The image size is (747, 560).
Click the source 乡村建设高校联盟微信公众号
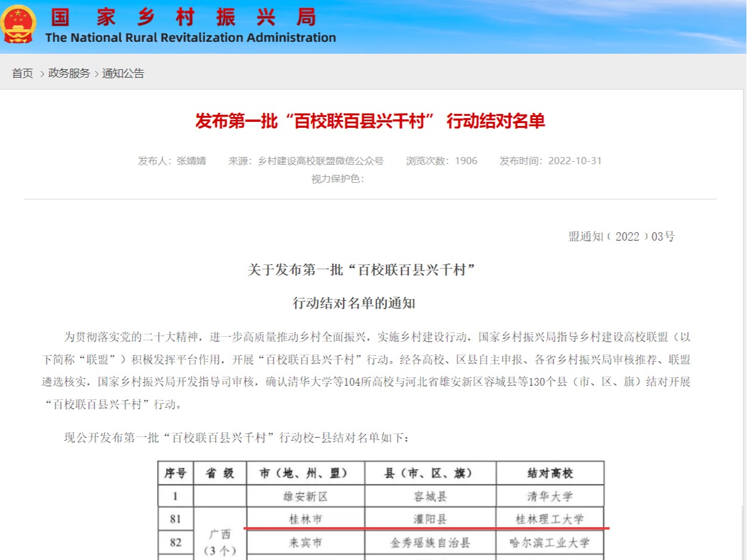(x=321, y=161)
